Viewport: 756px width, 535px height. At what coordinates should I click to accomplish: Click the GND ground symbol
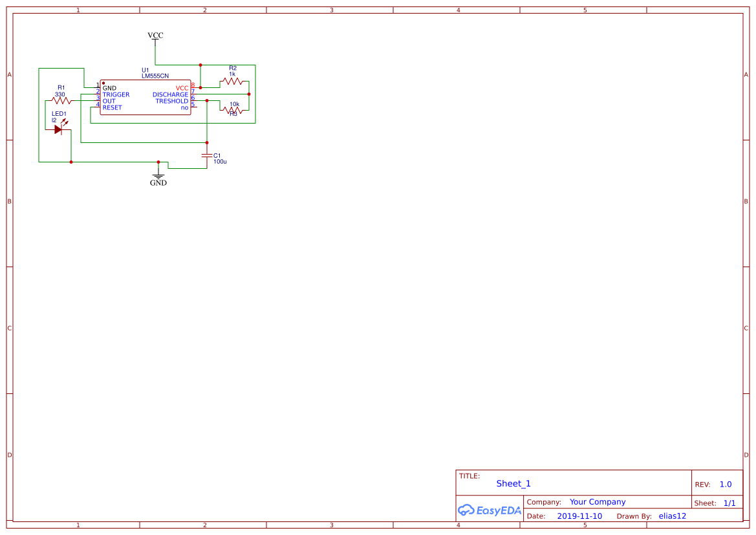(158, 175)
